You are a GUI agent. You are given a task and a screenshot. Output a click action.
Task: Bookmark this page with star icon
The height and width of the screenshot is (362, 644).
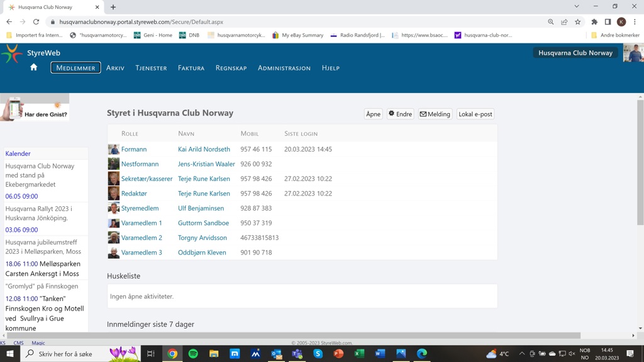click(577, 22)
